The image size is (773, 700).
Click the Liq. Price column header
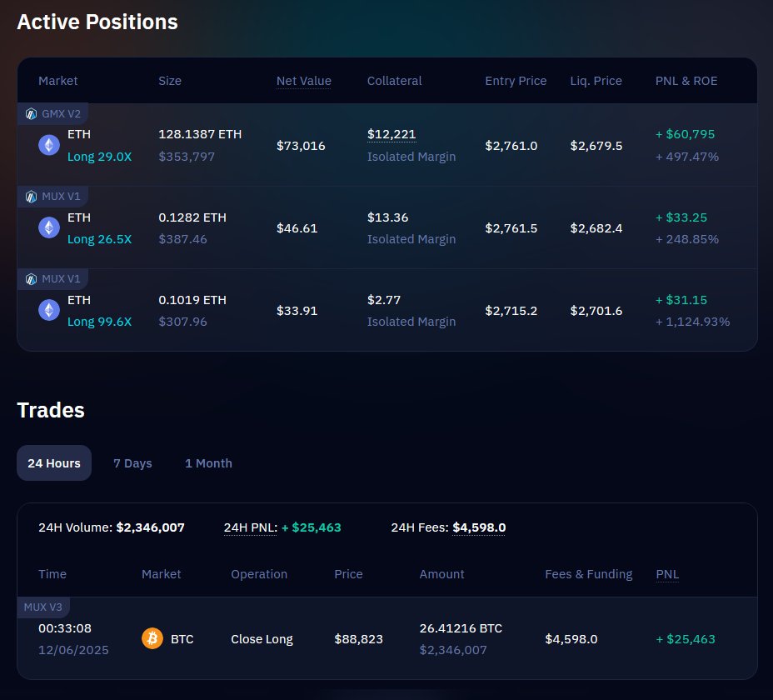click(596, 81)
